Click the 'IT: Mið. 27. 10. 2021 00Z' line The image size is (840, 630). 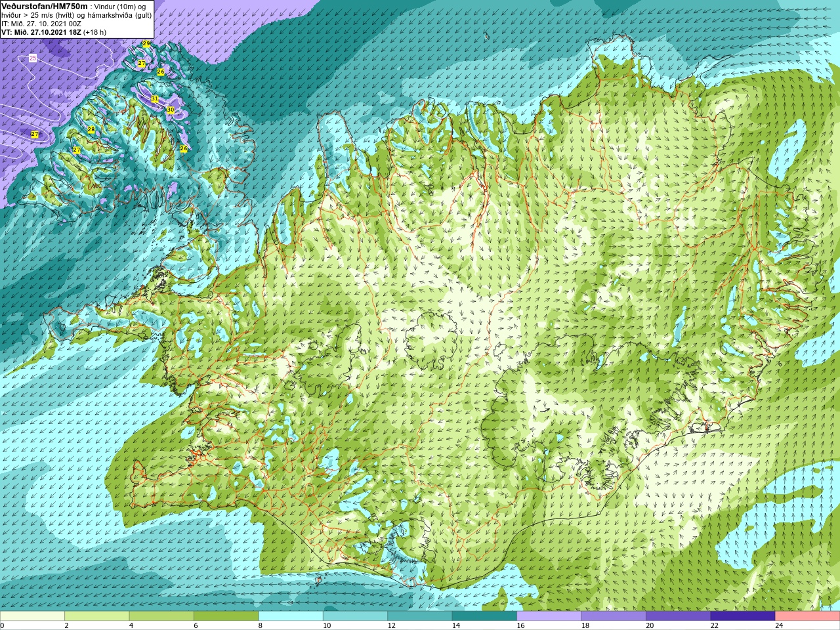coord(41,24)
